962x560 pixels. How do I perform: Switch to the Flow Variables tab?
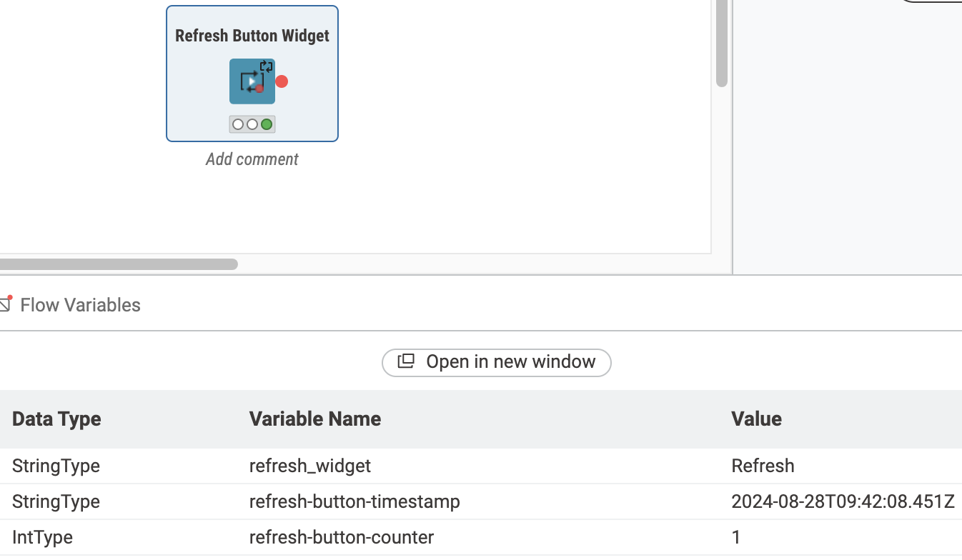coord(80,305)
